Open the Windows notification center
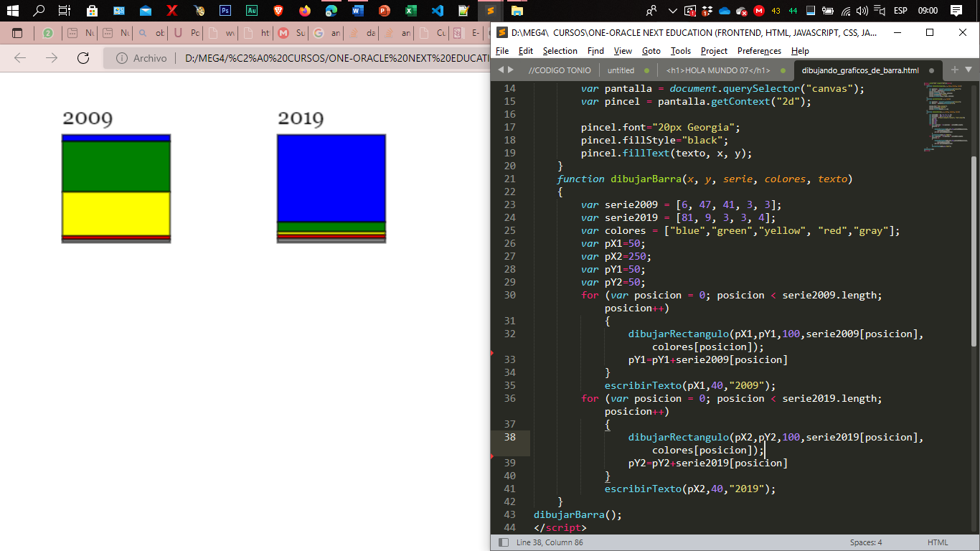 956,11
